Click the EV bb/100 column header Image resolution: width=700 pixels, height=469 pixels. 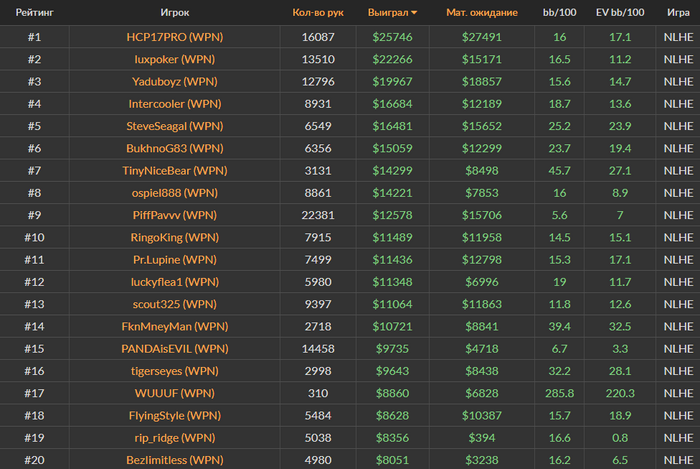click(x=620, y=12)
